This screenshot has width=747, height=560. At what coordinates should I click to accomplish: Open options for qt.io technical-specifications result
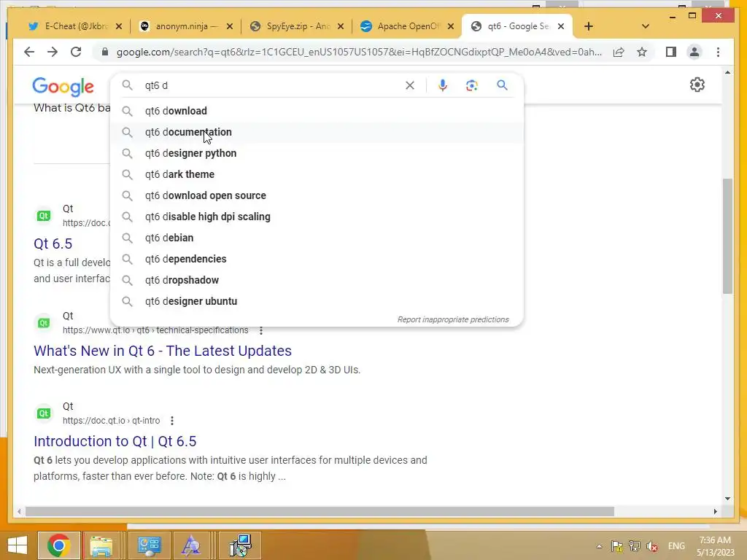tap(261, 330)
